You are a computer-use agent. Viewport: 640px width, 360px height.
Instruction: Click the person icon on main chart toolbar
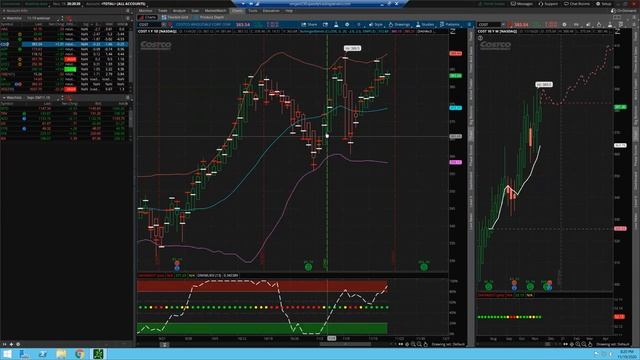(336, 24)
